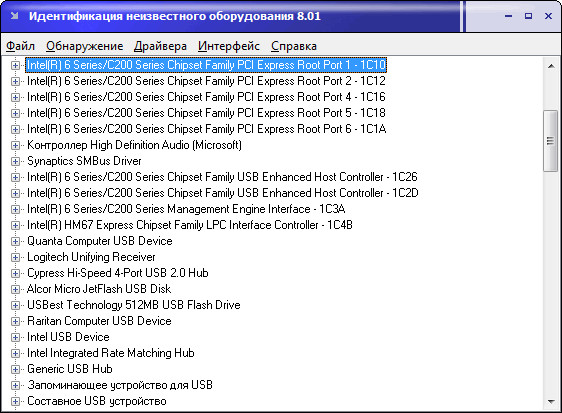This screenshot has width=562, height=413.
Task: Open the Файл menu
Action: click(20, 46)
